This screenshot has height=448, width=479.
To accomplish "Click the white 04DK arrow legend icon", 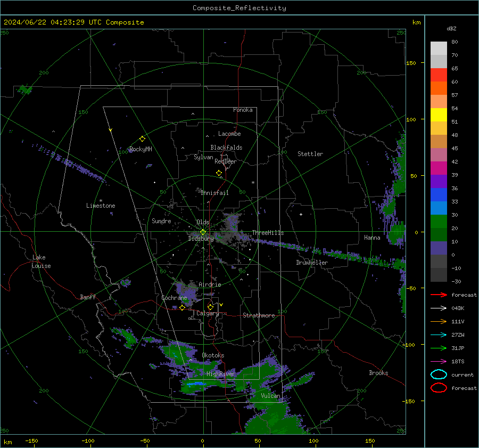I will click(439, 308).
